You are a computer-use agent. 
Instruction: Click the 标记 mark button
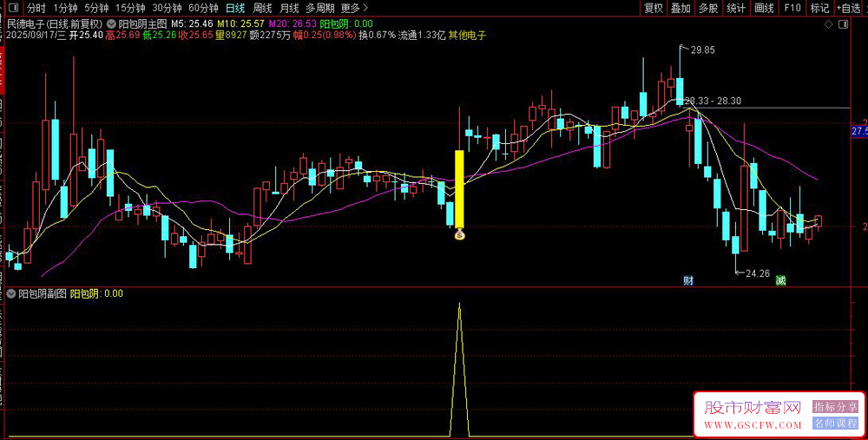(x=820, y=8)
